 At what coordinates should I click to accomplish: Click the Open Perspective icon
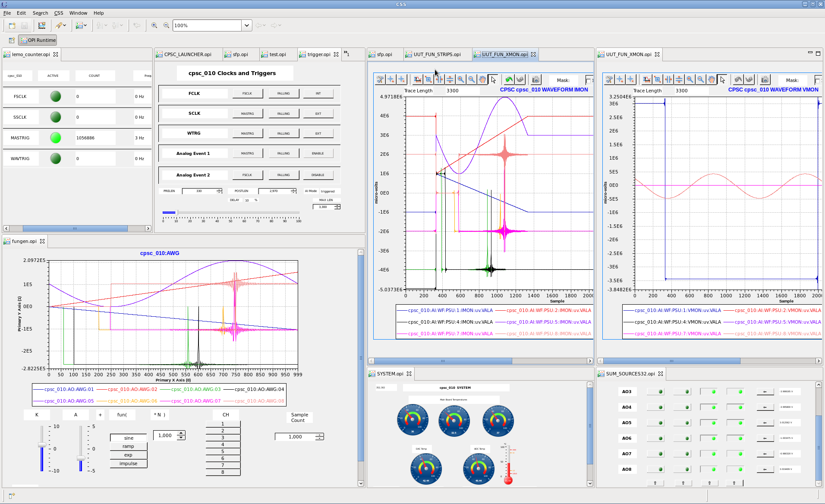click(12, 40)
